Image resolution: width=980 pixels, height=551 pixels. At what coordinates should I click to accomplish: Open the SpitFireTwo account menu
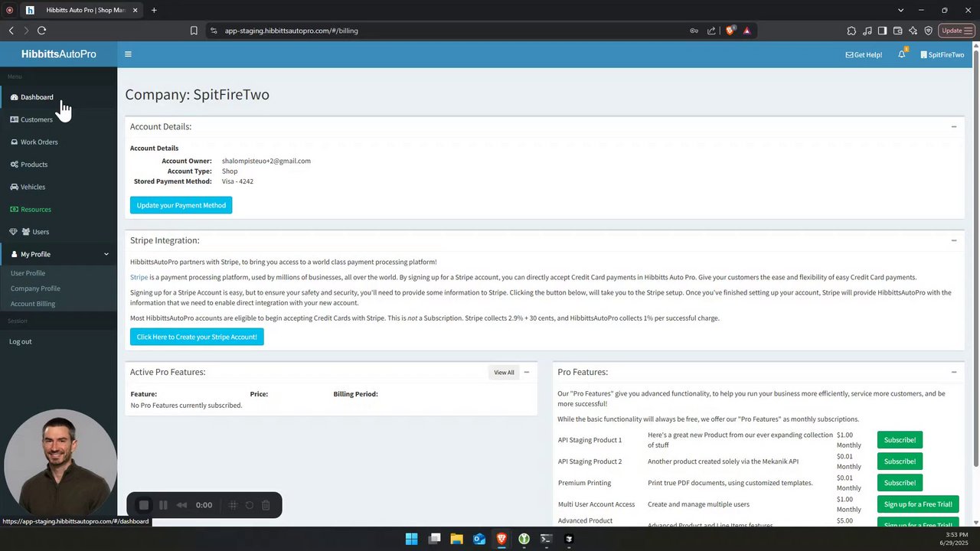[942, 54]
